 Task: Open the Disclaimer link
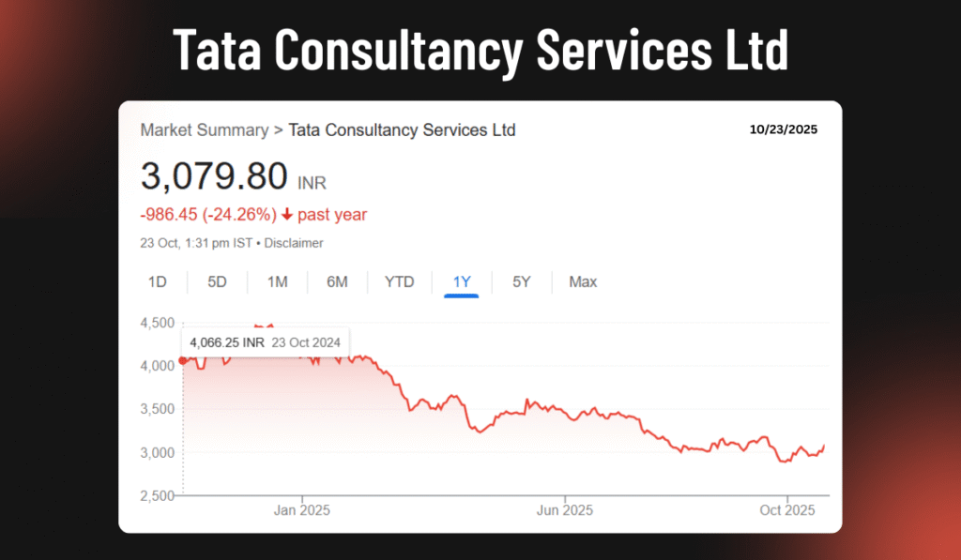tap(294, 243)
